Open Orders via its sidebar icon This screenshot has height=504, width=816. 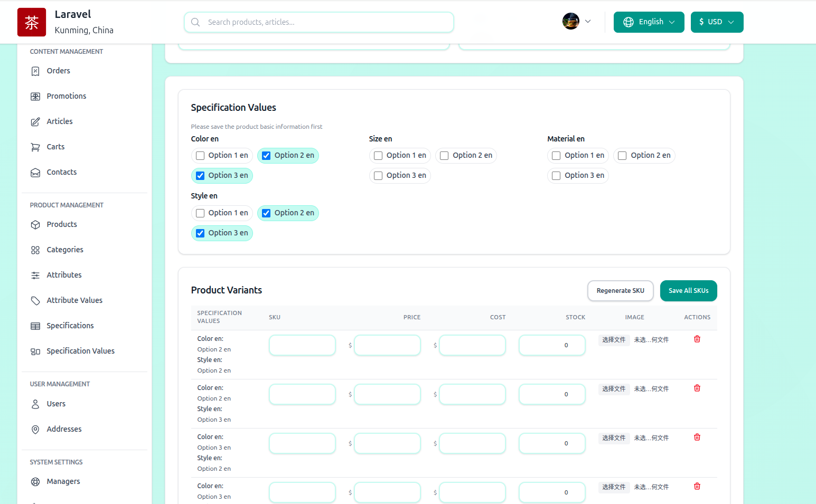[35, 71]
